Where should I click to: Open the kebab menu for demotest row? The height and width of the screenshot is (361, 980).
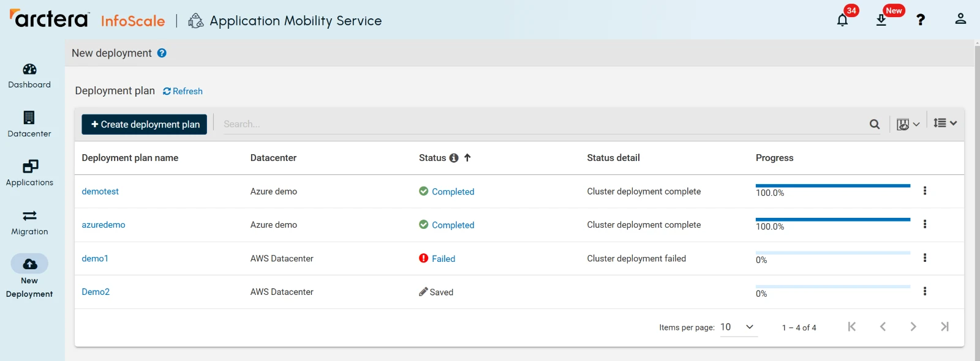(x=925, y=191)
